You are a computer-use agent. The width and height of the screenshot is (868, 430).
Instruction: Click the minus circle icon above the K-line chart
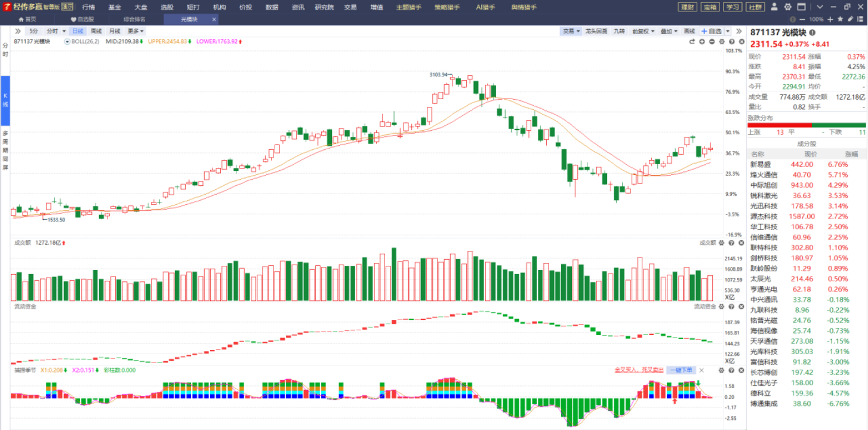(712, 42)
